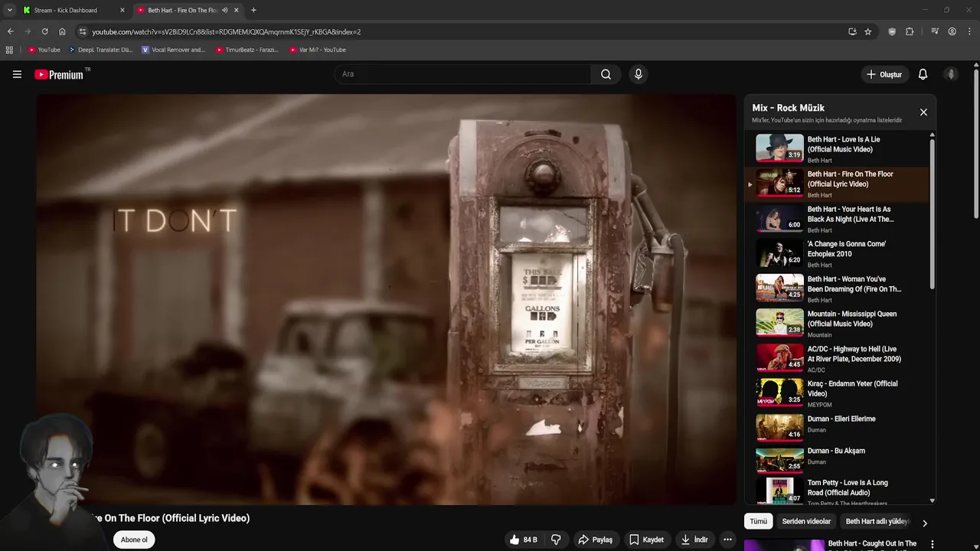The height and width of the screenshot is (551, 980).
Task: Open a new browser tab
Action: (x=253, y=10)
